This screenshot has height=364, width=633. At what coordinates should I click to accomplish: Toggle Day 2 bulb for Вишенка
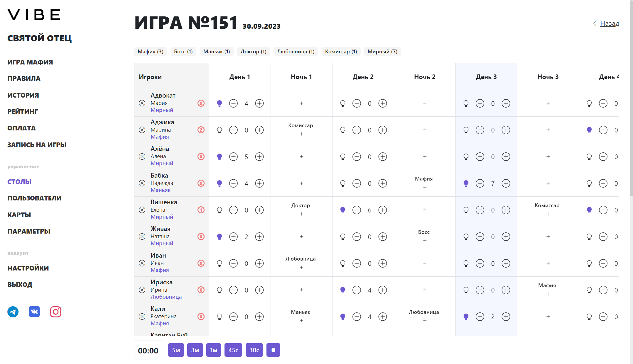pyautogui.click(x=343, y=210)
